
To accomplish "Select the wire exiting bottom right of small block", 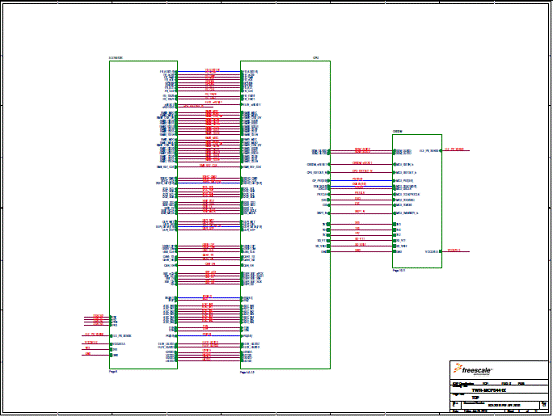I will click(x=455, y=252).
